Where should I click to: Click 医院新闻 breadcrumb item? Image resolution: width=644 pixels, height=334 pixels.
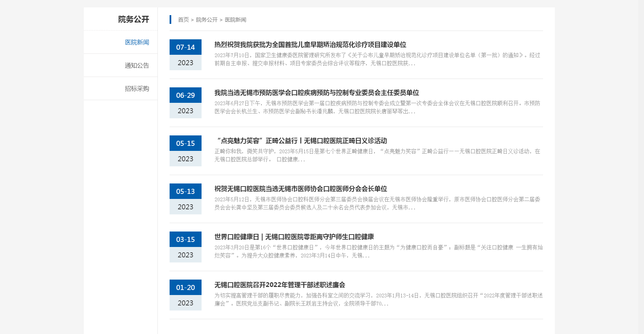(x=235, y=20)
